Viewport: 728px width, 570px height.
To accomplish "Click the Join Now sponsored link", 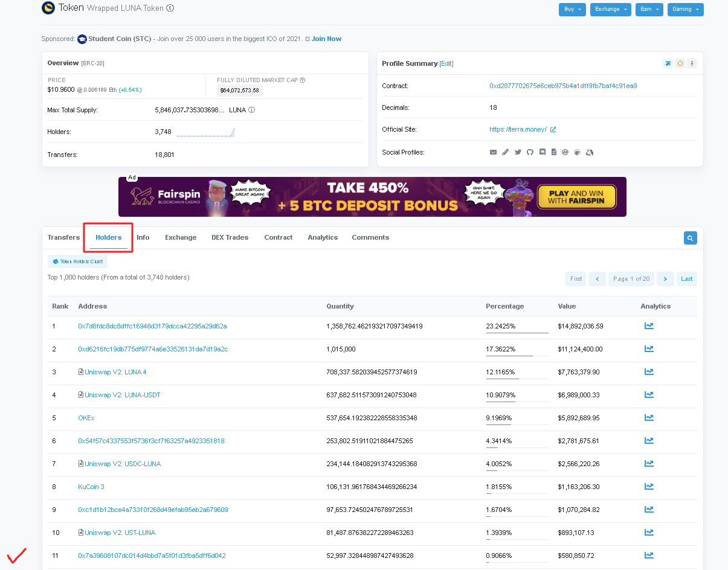I will [x=326, y=39].
